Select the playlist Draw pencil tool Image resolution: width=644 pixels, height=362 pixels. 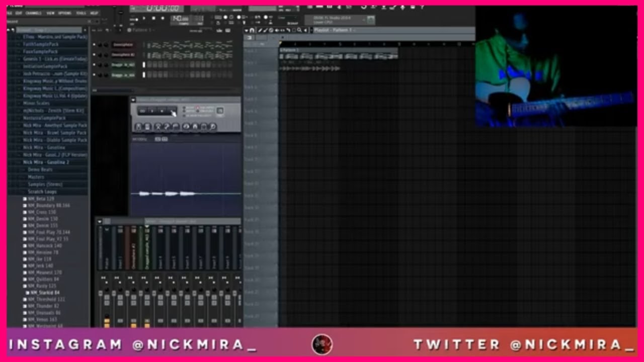260,30
